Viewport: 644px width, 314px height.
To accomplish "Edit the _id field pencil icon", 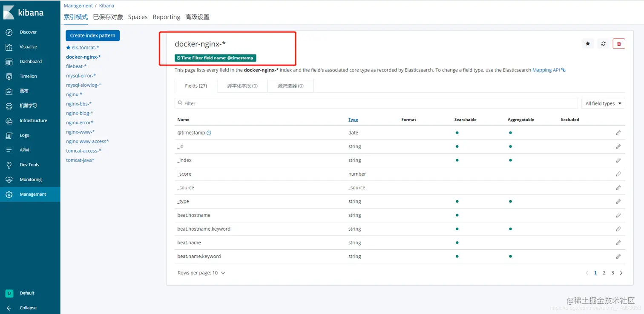I will [618, 146].
